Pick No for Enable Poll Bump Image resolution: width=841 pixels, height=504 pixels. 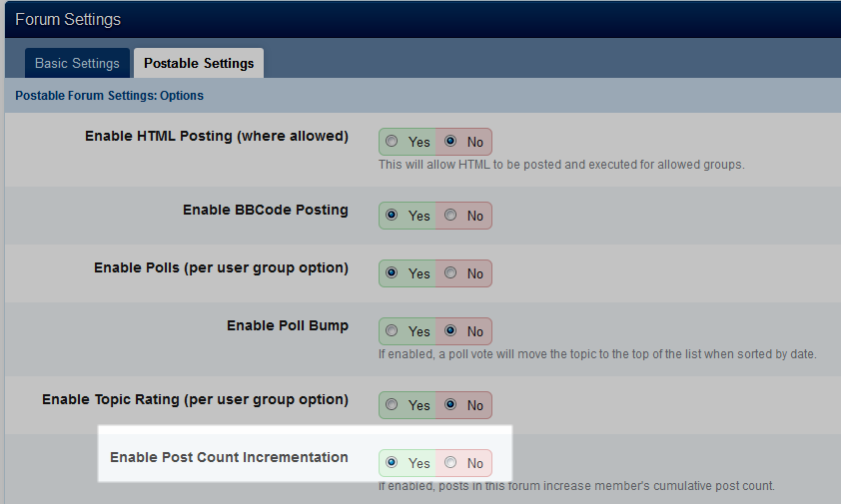click(x=450, y=331)
